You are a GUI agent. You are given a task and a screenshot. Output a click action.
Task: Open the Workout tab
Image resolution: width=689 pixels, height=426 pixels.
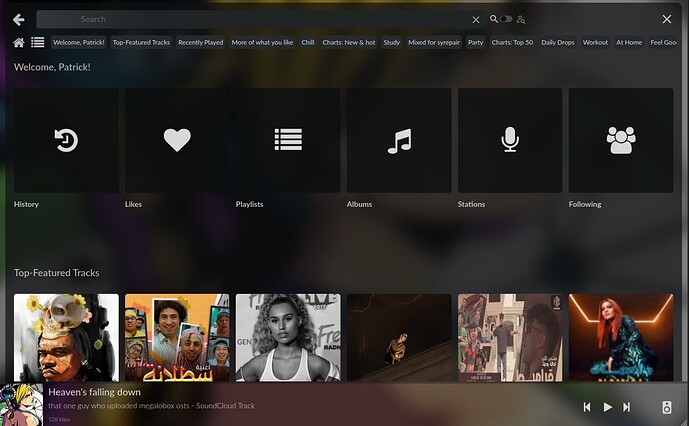click(595, 42)
